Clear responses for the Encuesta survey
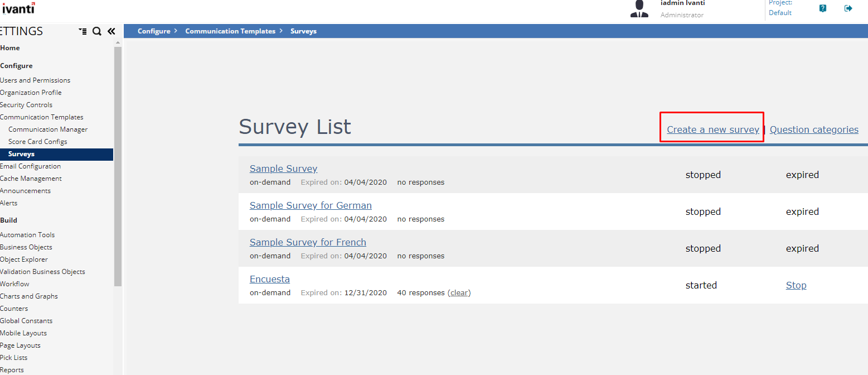Screen dimensions: 868x375 pos(459,292)
